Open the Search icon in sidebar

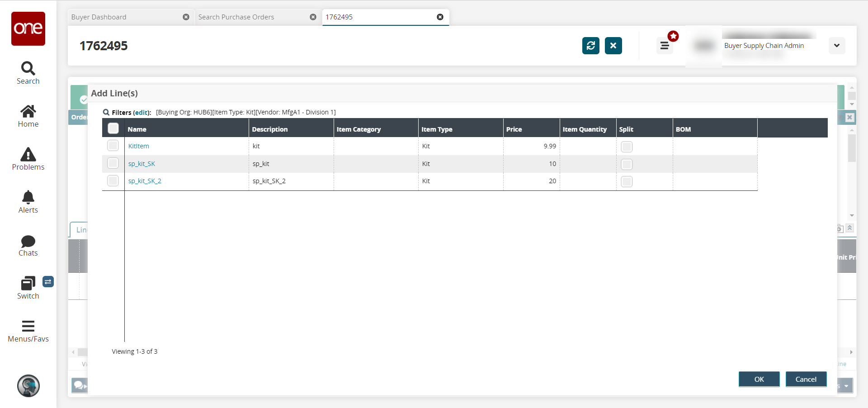[x=28, y=69]
